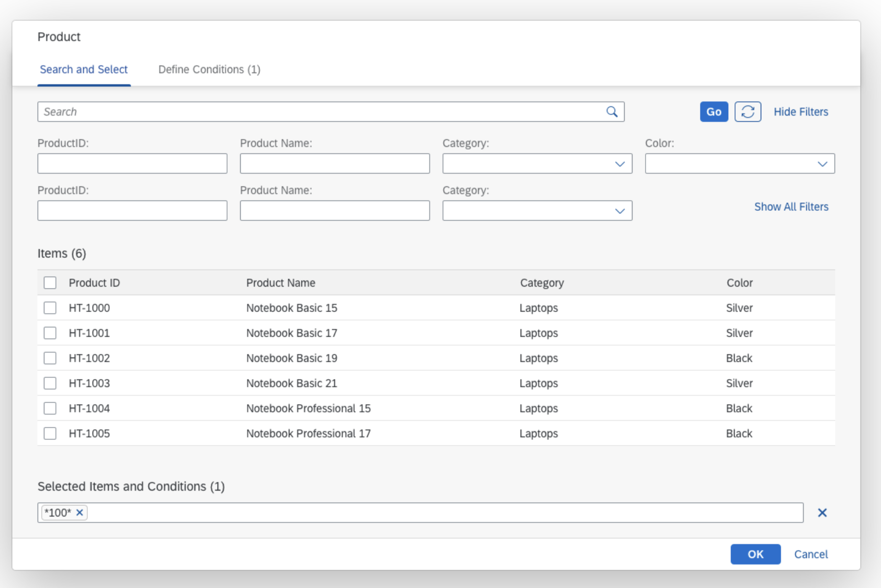Remove the *100* condition token
The image size is (881, 588).
(79, 513)
